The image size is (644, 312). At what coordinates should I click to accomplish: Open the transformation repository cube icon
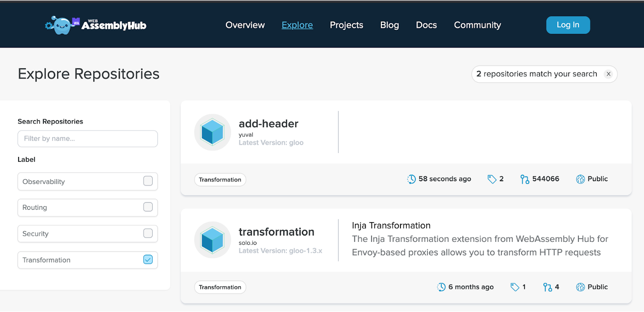[x=212, y=240]
